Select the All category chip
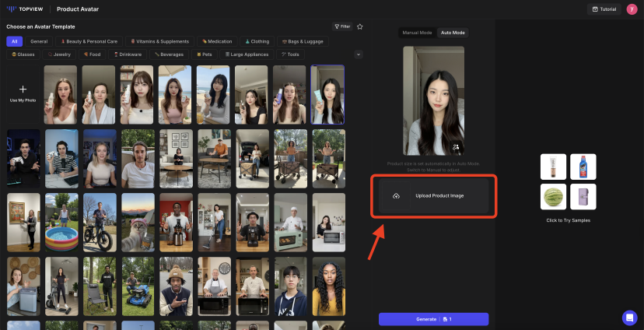The width and height of the screenshot is (644, 330). coord(14,41)
